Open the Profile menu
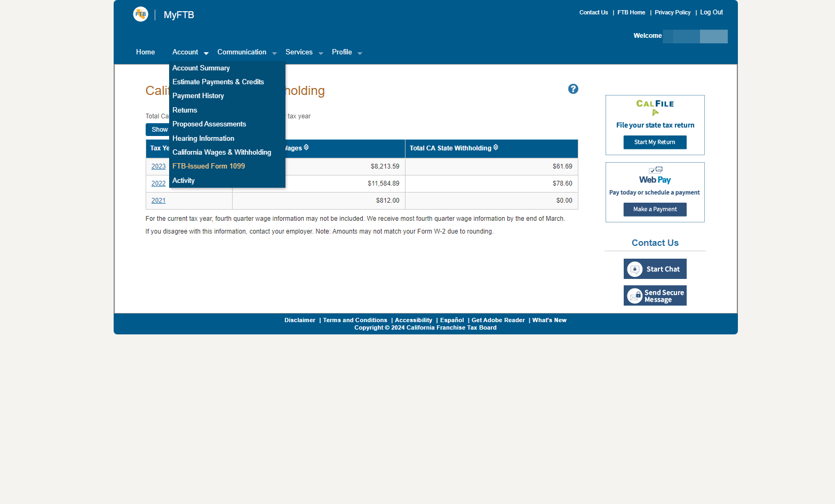Image resolution: width=835 pixels, height=504 pixels. click(342, 52)
